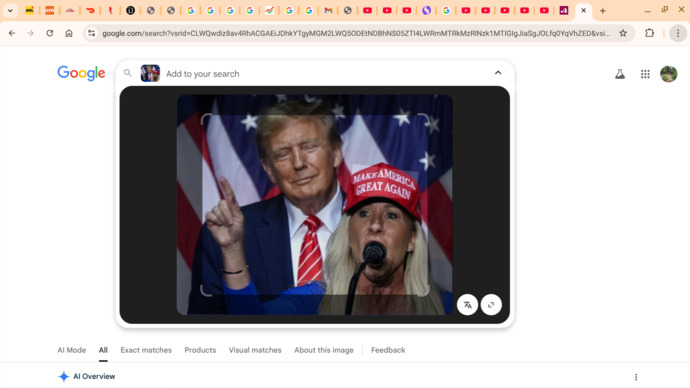
Task: Open the Products tab
Action: click(x=200, y=350)
